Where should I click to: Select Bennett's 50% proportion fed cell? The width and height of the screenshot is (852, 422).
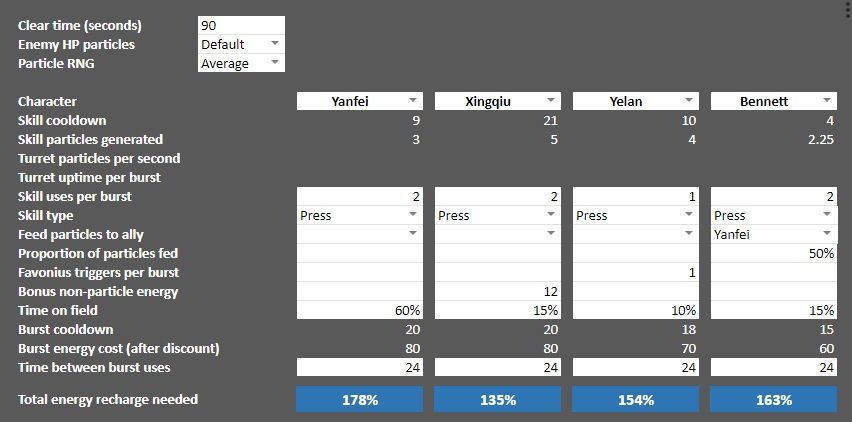click(774, 253)
